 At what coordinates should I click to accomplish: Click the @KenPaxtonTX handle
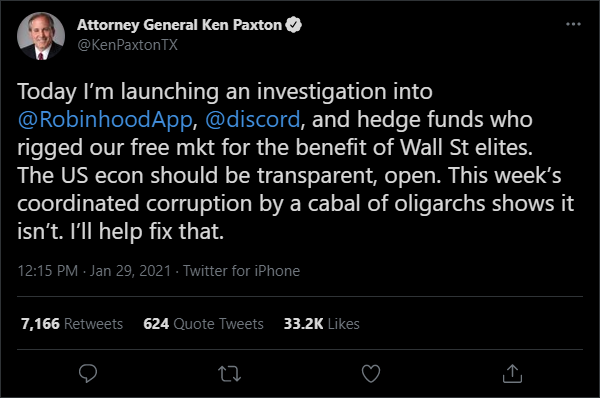coord(127,45)
